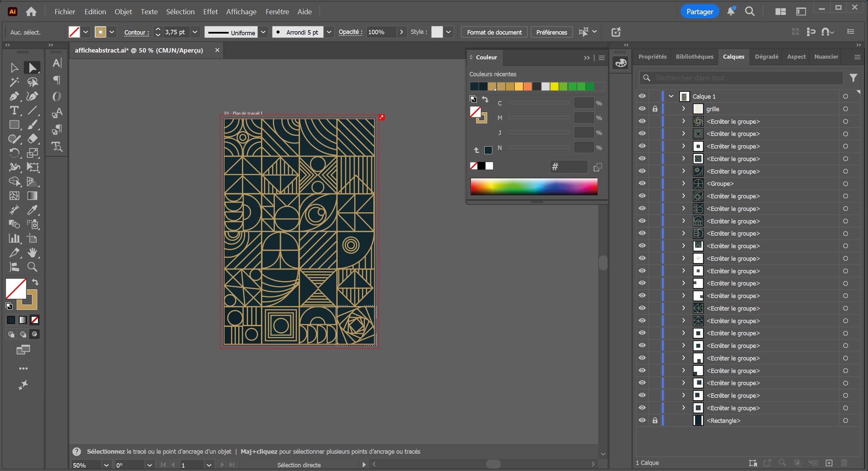868x471 pixels.
Task: Select the Eyedropper tool
Action: (x=32, y=210)
